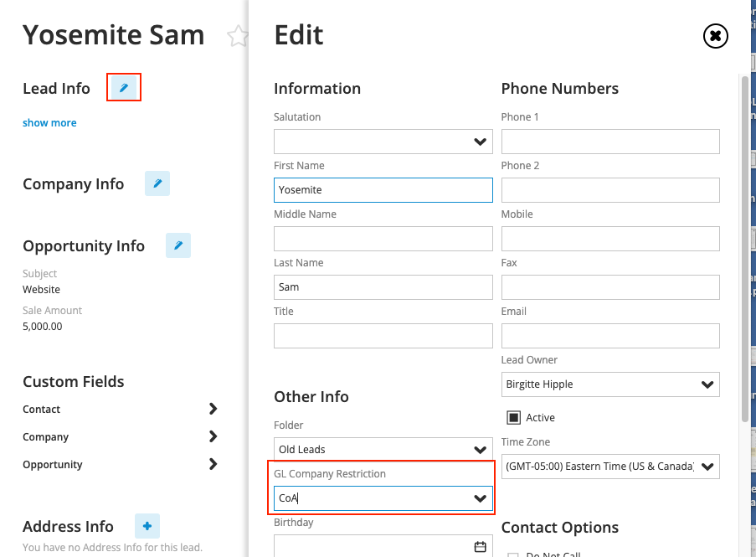Click the Last Name field containing Sam
The width and height of the screenshot is (756, 557).
coord(383,287)
